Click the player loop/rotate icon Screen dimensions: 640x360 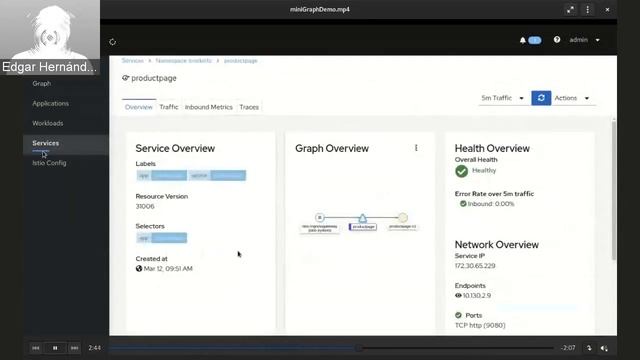(589, 348)
